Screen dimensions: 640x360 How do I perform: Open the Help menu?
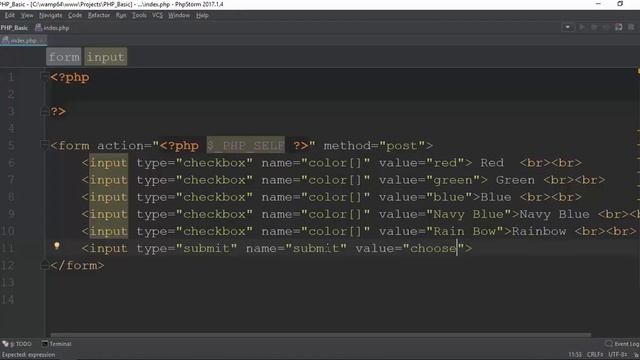click(x=202, y=16)
